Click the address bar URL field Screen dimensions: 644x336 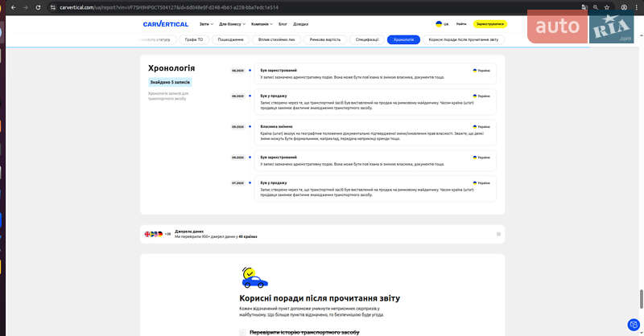click(242, 6)
